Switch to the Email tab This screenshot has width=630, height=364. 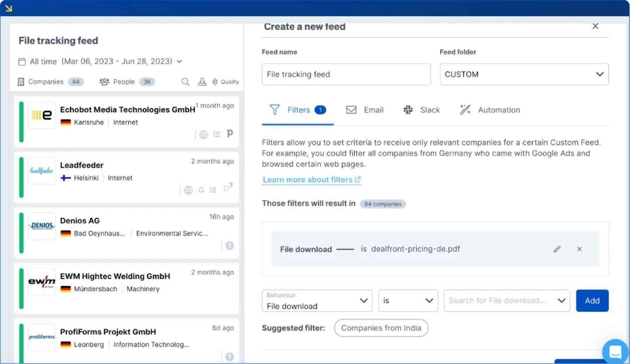tap(366, 110)
